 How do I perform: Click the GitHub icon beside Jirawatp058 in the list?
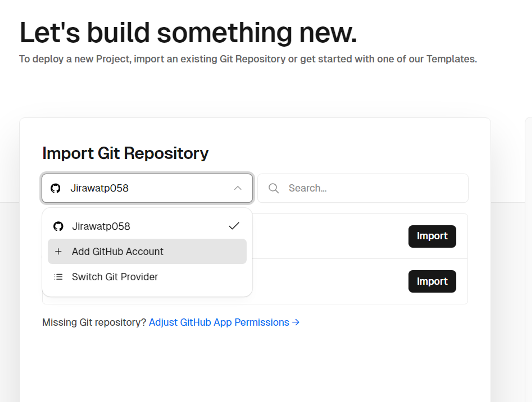(x=58, y=226)
